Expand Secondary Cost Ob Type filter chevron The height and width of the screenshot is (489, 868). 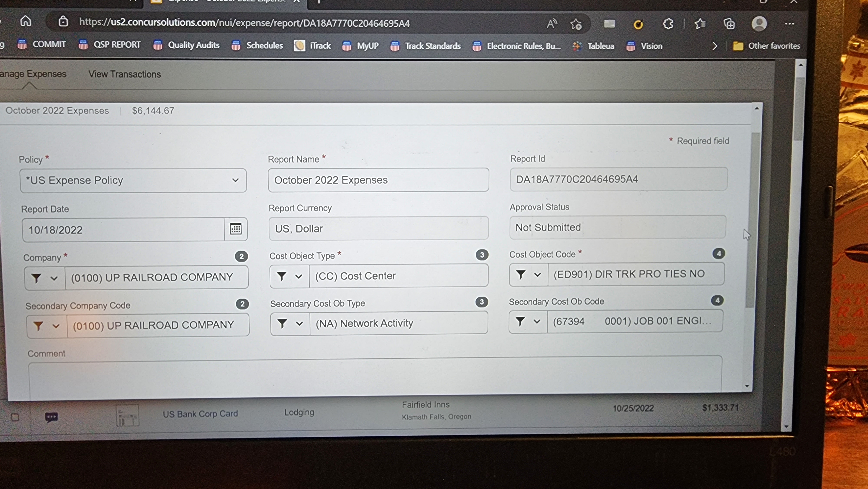point(299,323)
